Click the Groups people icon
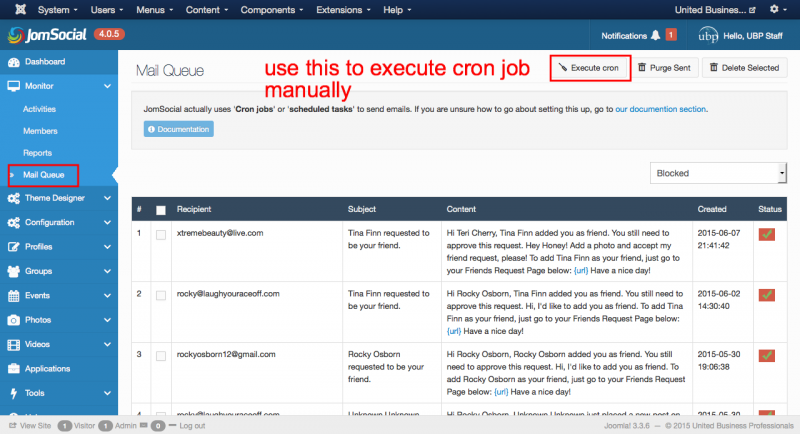This screenshot has height=434, width=800. click(x=14, y=271)
